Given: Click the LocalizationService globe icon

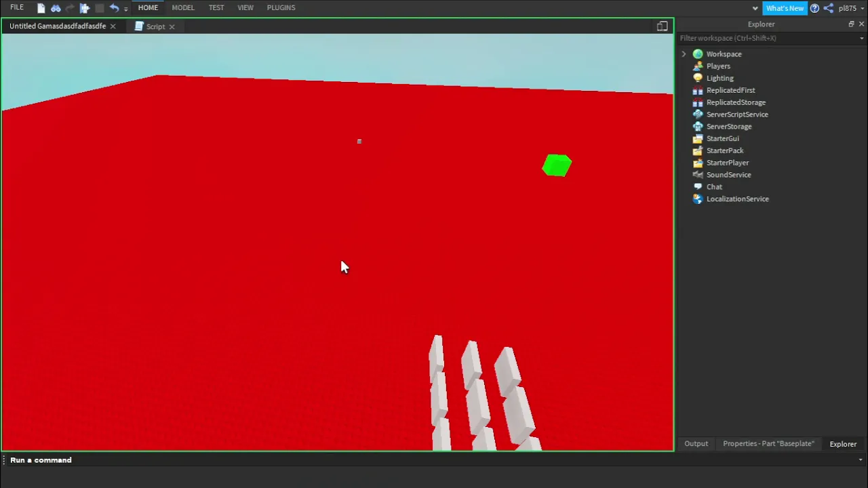Looking at the screenshot, I should (x=698, y=199).
